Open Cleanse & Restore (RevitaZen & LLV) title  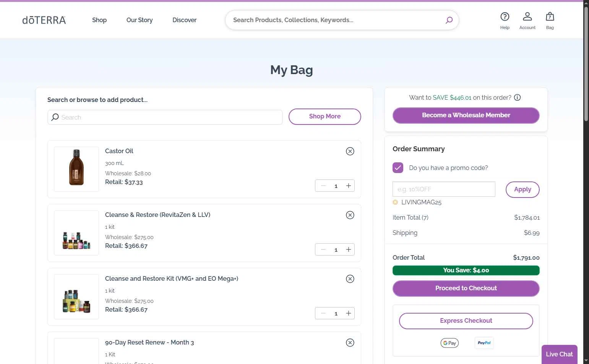[x=157, y=215]
